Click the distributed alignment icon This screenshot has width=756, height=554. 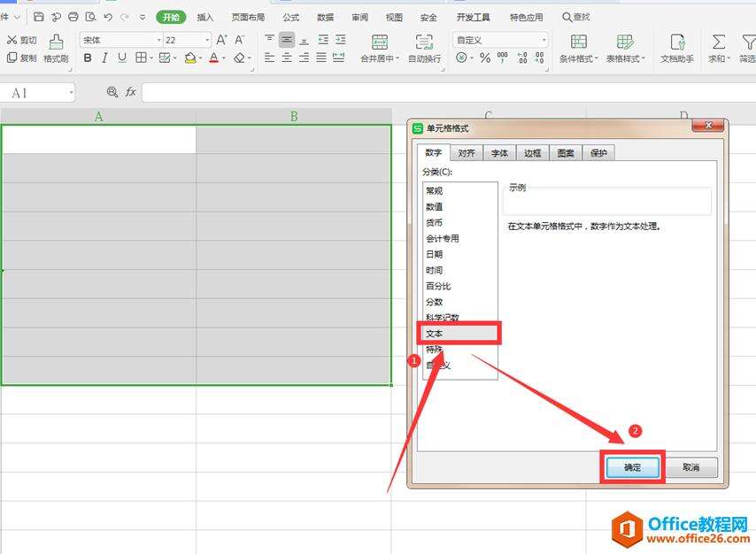pyautogui.click(x=339, y=58)
